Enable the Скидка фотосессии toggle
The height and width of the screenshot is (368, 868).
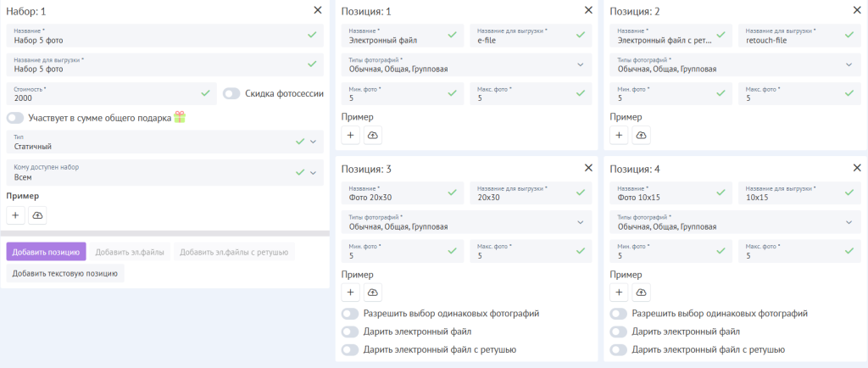pos(231,93)
